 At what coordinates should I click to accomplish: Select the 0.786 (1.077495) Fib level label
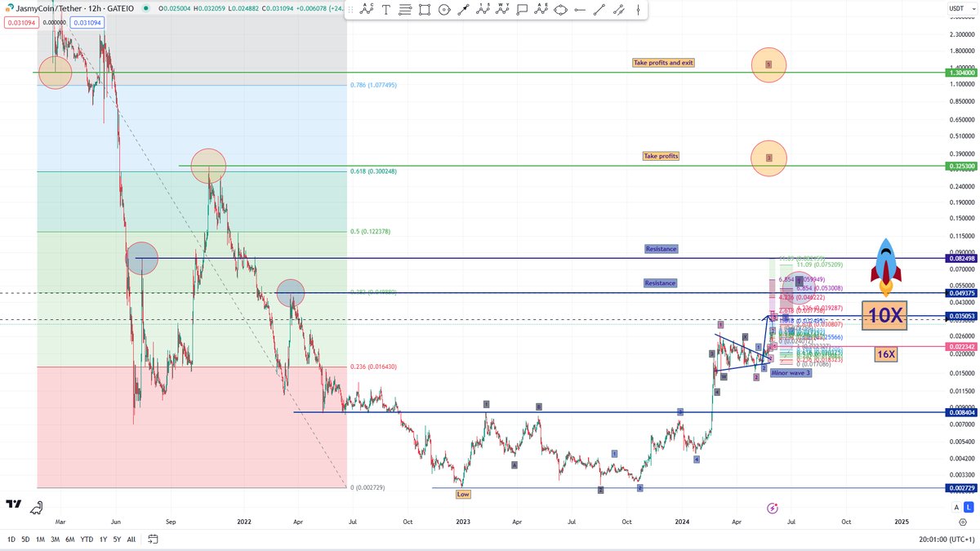[373, 85]
